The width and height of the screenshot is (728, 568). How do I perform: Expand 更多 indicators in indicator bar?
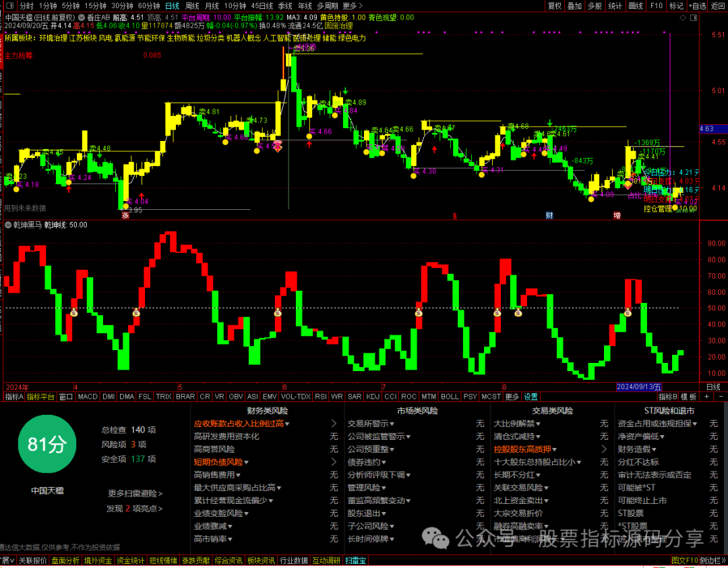coord(512,397)
